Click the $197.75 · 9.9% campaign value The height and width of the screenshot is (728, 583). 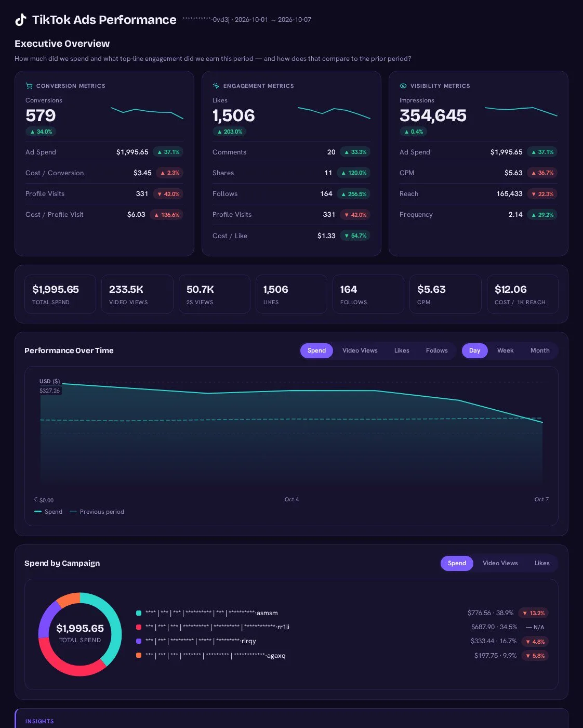click(x=496, y=656)
